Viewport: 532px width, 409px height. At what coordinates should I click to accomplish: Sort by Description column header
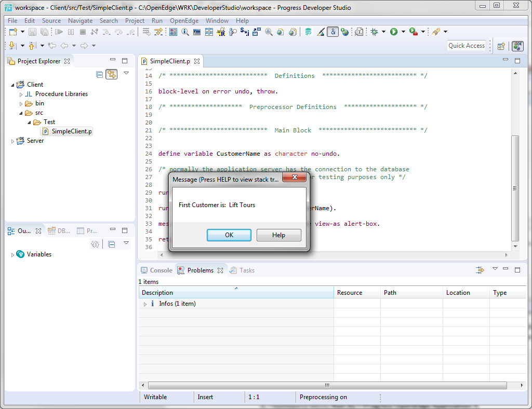tap(236, 293)
